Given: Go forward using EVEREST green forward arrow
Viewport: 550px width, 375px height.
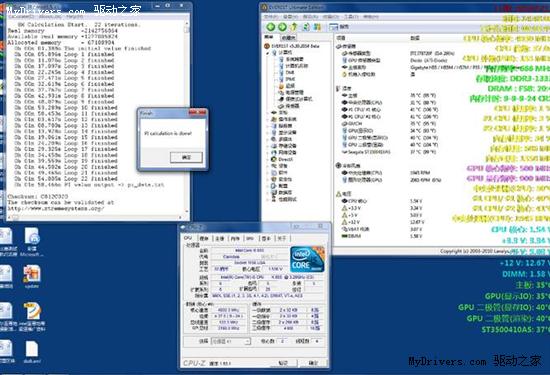Looking at the screenshot, I should pos(282,27).
